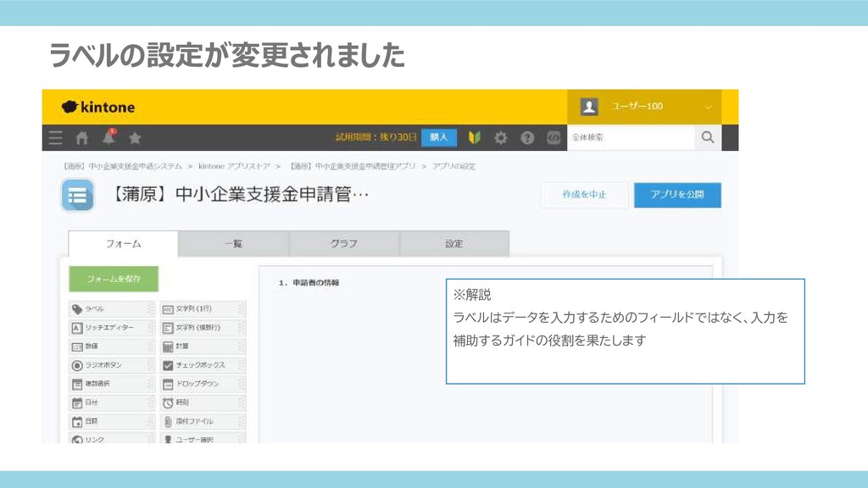The height and width of the screenshot is (488, 868).
Task: Click the app title 【蒲原】中小企業支援金申請管…
Action: (239, 195)
